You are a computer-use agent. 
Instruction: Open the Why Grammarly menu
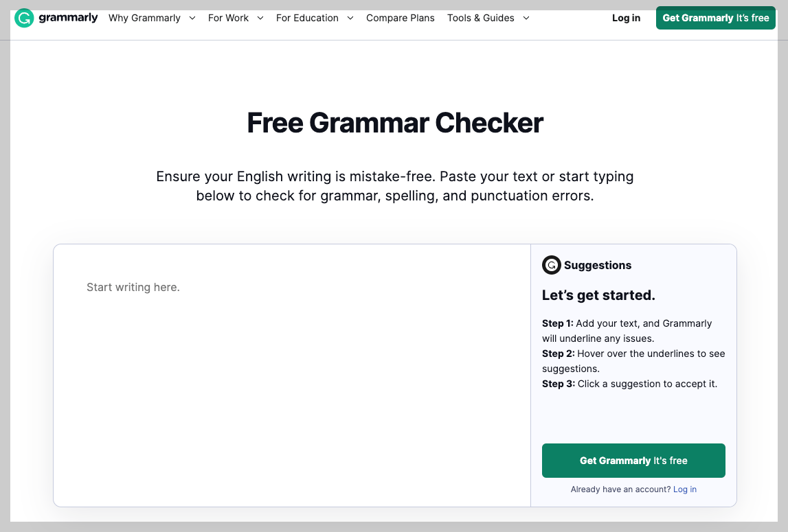tap(144, 18)
